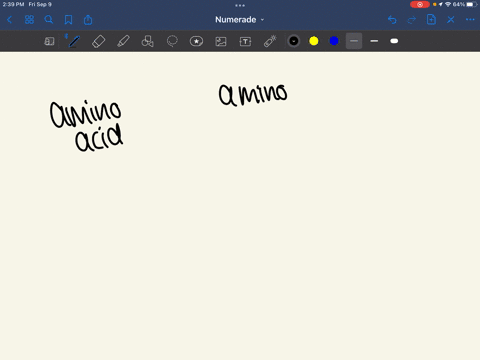The height and width of the screenshot is (360, 480).
Task: Select the Lasso selection tool
Action: tap(172, 41)
